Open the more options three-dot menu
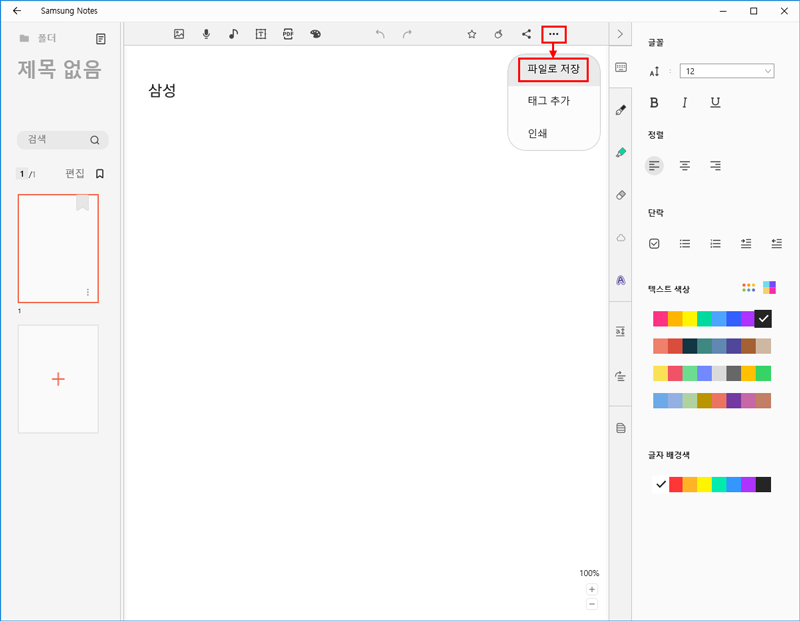Screen dimensions: 800x621 [554, 34]
